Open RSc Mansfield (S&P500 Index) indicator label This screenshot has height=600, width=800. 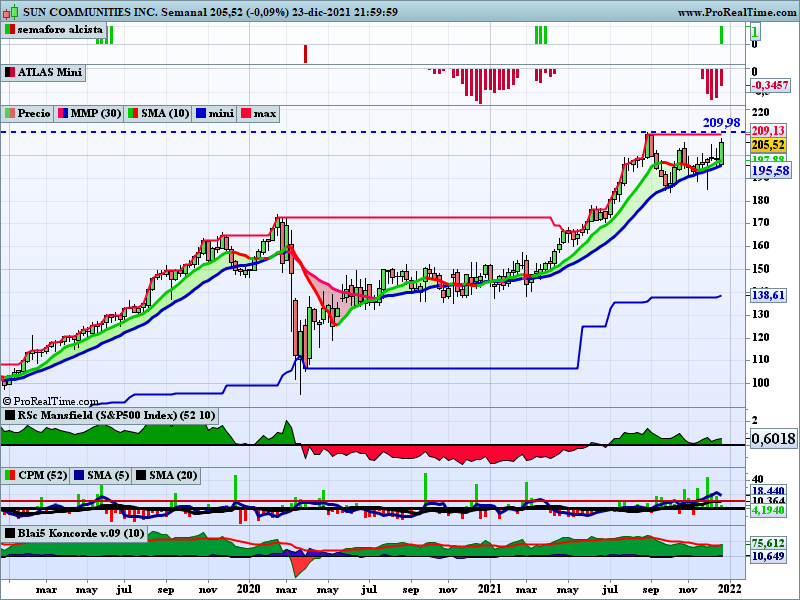point(116,415)
